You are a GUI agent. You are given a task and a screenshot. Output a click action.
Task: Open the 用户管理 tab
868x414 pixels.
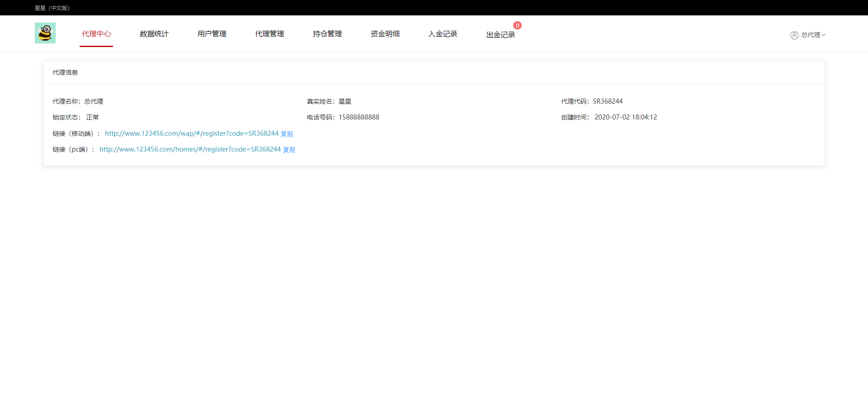click(211, 33)
